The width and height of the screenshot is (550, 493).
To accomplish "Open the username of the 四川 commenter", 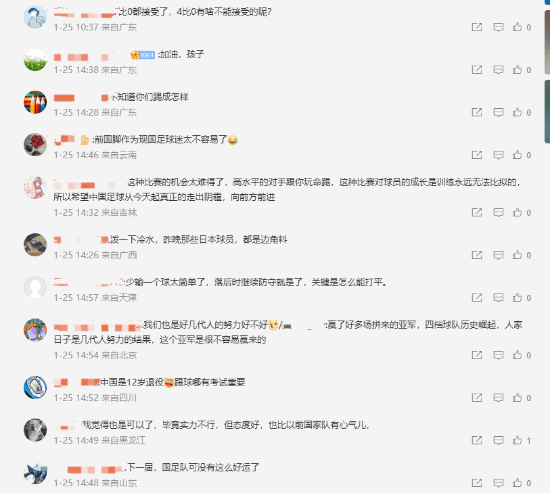I will 77,382.
